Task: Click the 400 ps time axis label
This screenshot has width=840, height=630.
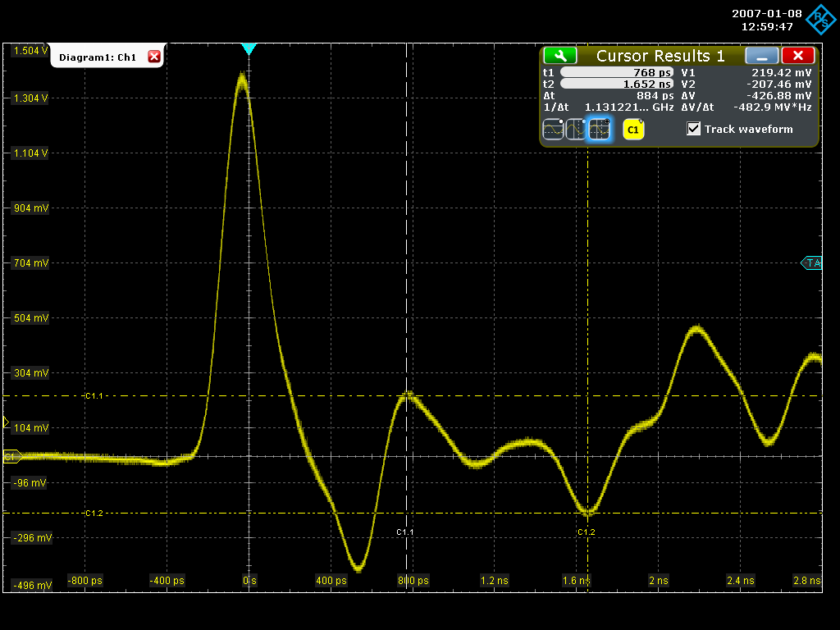Action: coord(331,580)
